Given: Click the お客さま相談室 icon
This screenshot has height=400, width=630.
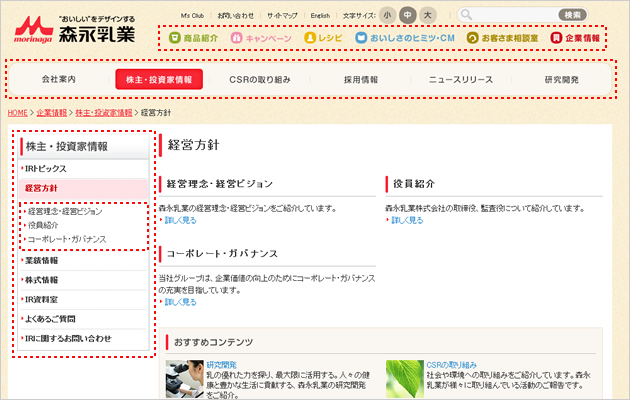Looking at the screenshot, I should point(472,38).
